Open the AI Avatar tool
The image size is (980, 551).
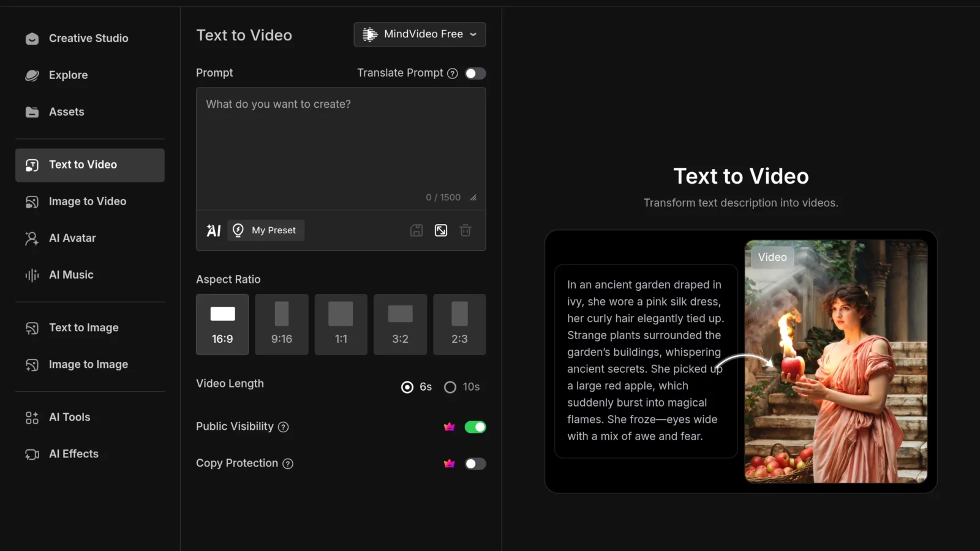tap(89, 238)
